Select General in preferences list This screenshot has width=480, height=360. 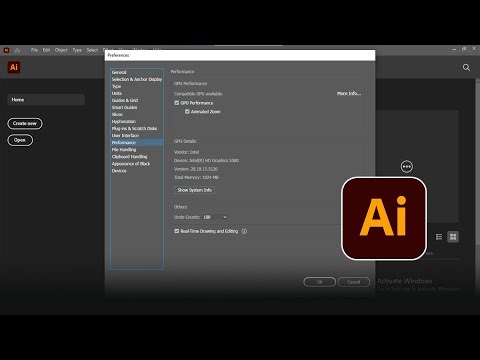[137, 72]
